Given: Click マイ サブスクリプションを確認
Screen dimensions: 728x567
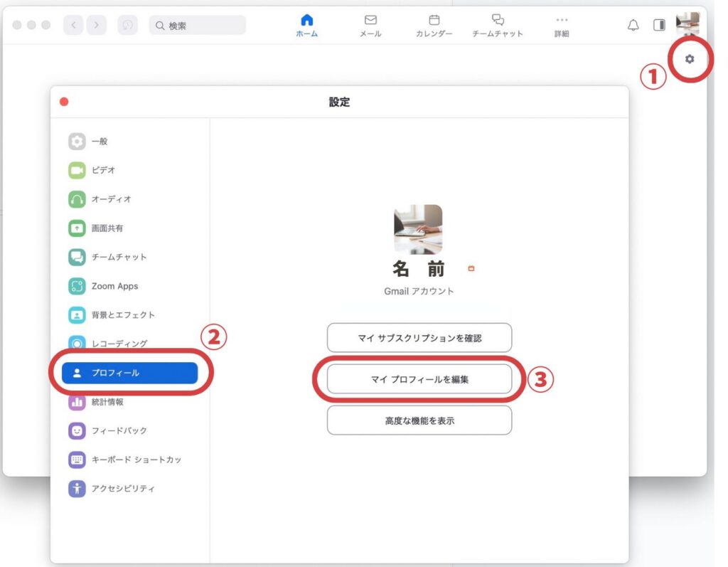Looking at the screenshot, I should click(x=419, y=338).
